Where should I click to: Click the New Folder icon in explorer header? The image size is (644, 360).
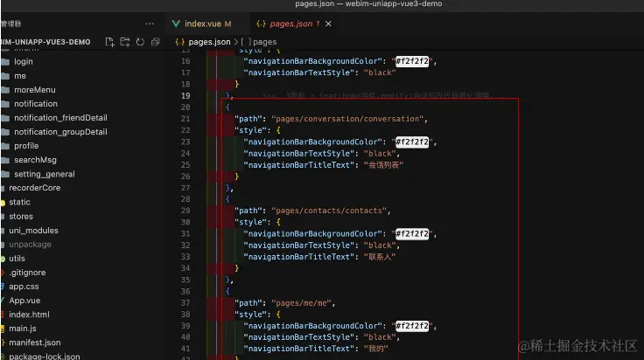[125, 42]
